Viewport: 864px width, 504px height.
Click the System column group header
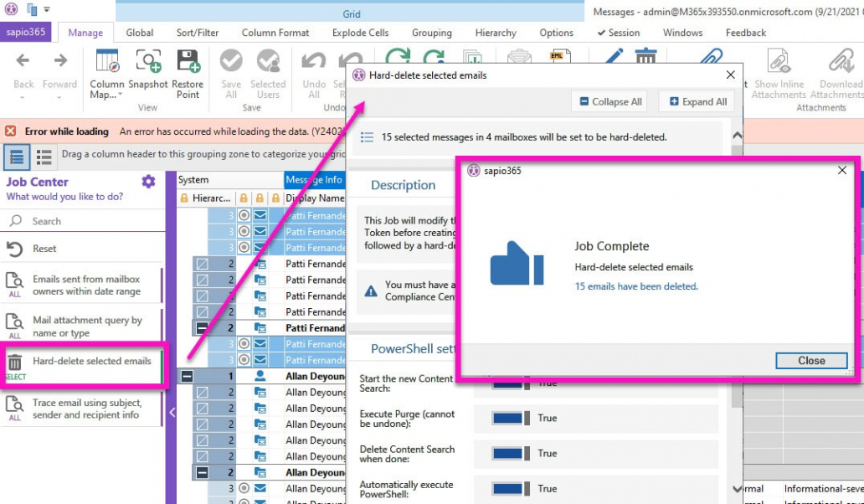pyautogui.click(x=230, y=179)
